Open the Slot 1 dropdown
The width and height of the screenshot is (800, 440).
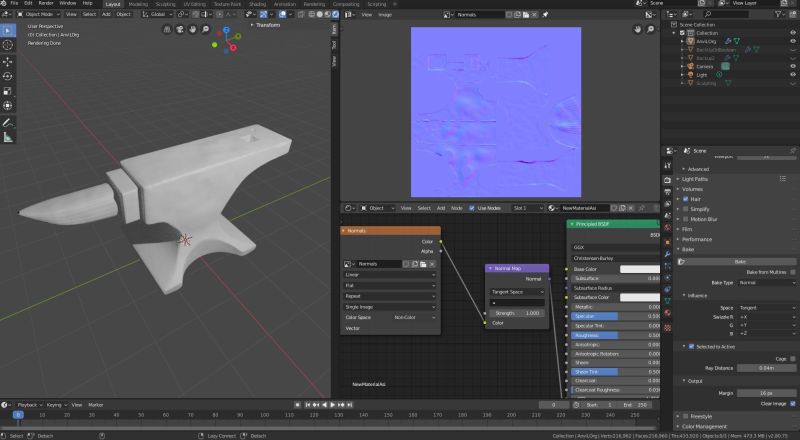coord(528,208)
